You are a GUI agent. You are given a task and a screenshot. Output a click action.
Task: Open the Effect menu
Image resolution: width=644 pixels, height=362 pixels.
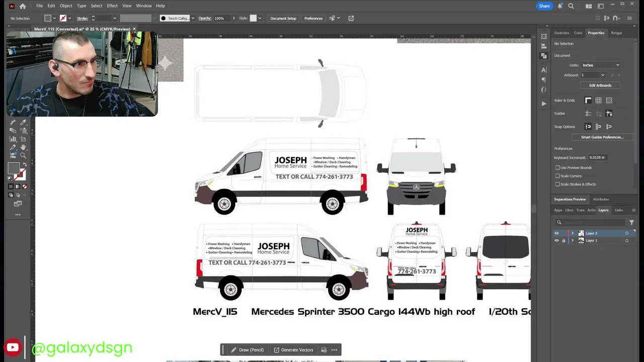click(x=112, y=6)
